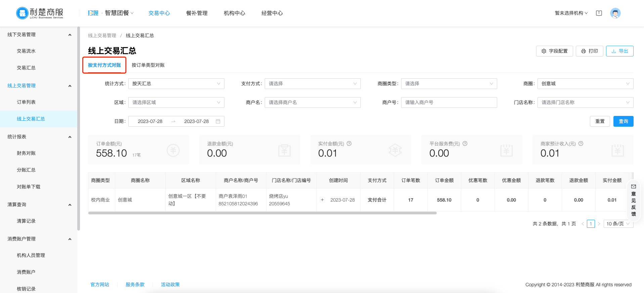Click the icon on 实付金额 card
This screenshot has width=644, height=293.
(395, 150)
